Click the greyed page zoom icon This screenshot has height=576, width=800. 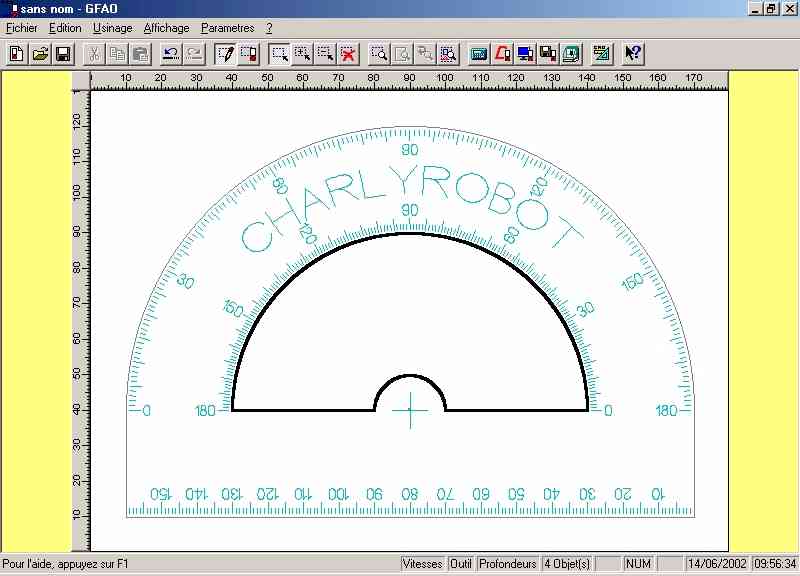point(403,54)
